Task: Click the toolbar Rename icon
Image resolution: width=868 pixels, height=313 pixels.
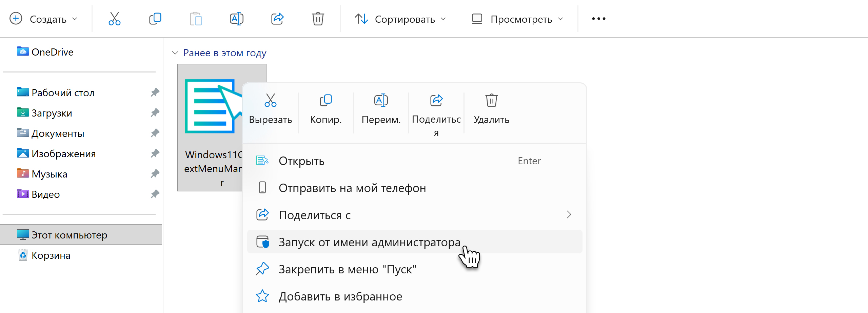Action: point(237,19)
